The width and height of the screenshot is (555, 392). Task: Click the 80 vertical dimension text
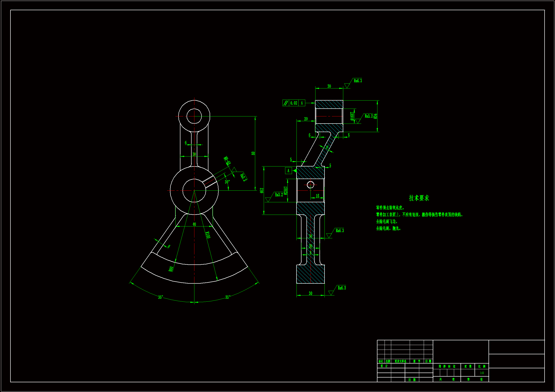[253, 153]
